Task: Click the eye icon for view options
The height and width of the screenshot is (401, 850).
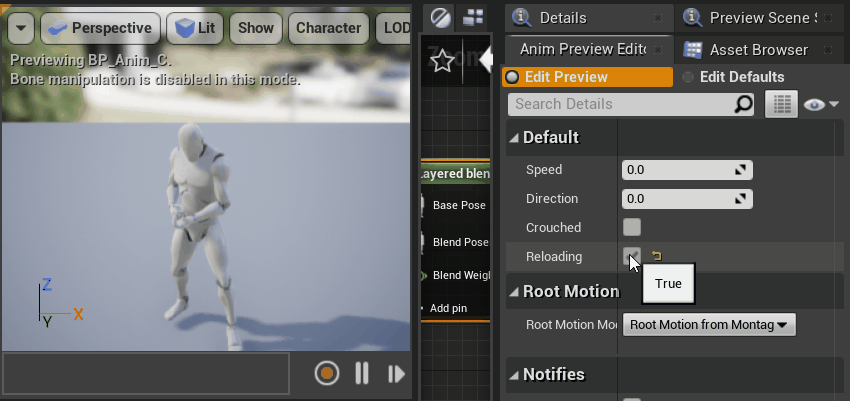Action: (819, 104)
